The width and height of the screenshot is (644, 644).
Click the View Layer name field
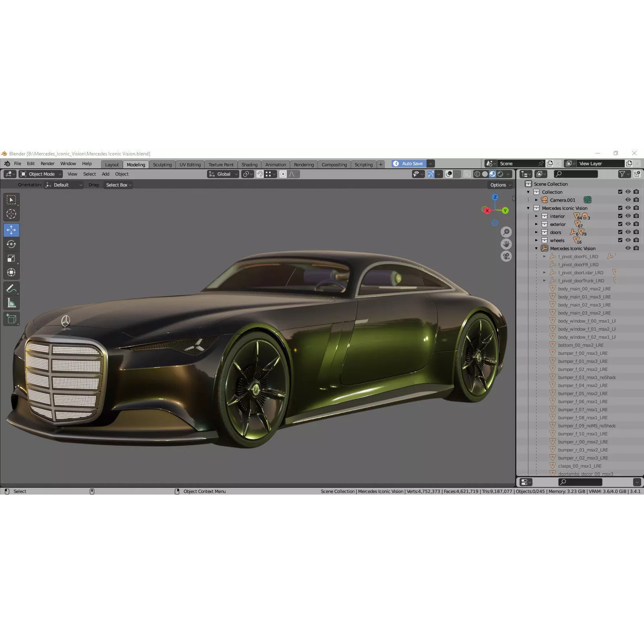(x=601, y=164)
